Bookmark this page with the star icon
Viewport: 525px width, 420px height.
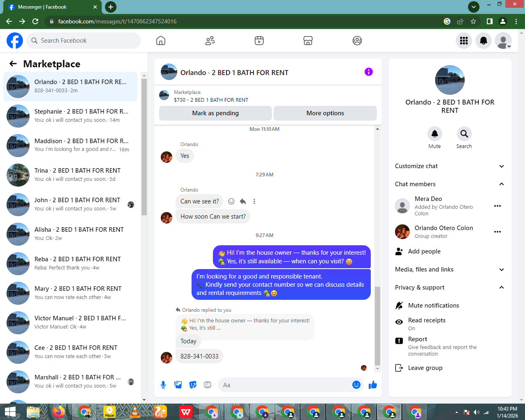[x=473, y=21]
